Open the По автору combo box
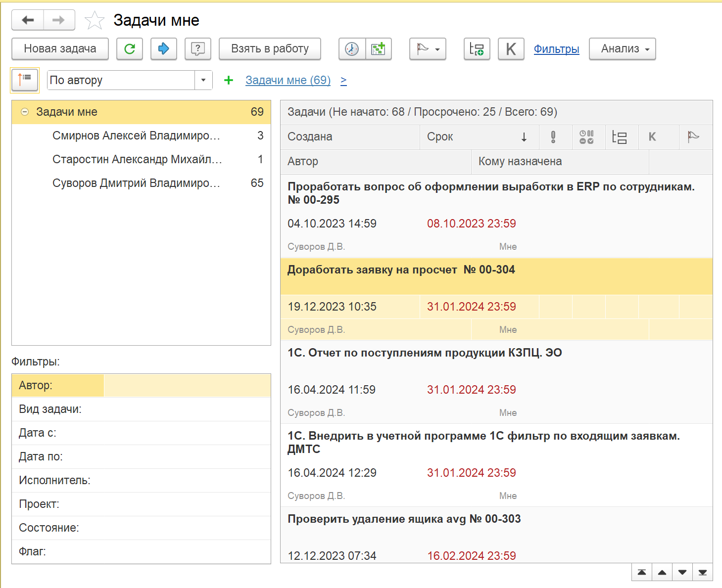The width and height of the screenshot is (722, 588). (x=130, y=80)
